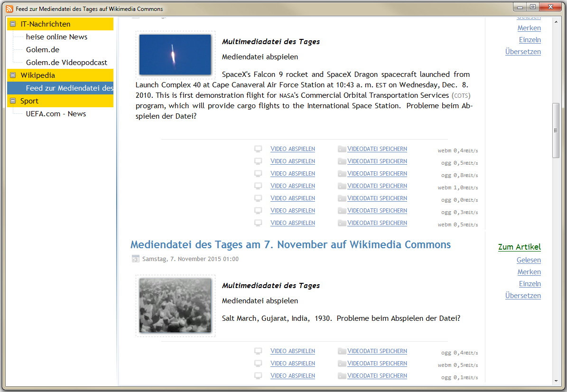Viewport: 567px width, 392px height.
Task: Click folder icon for ogg 0,3MBit/s file
Action: (x=342, y=210)
